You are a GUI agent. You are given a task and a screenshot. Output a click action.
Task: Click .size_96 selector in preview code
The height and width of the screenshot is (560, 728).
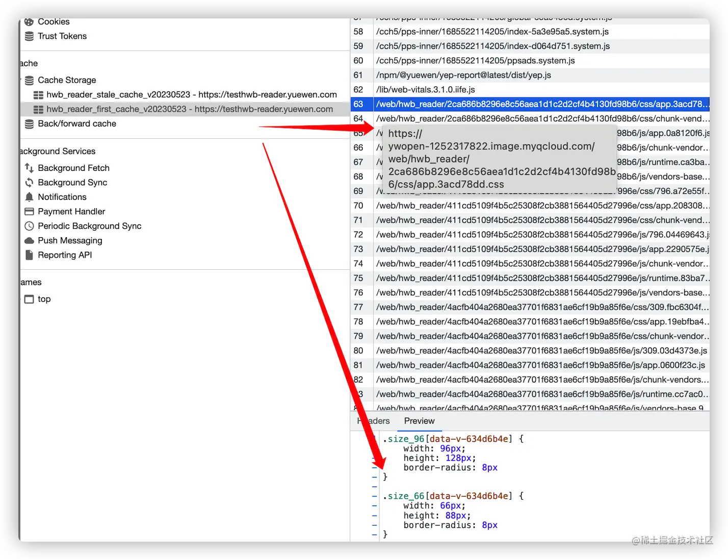pos(403,439)
